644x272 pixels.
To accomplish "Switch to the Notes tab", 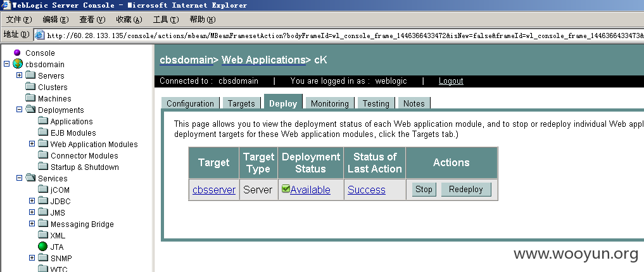I will 414,103.
